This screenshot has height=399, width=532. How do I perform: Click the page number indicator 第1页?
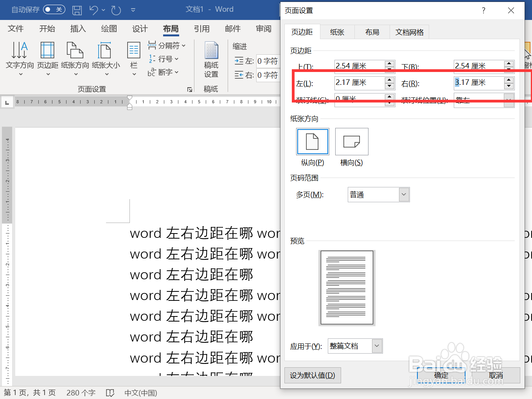[30, 393]
